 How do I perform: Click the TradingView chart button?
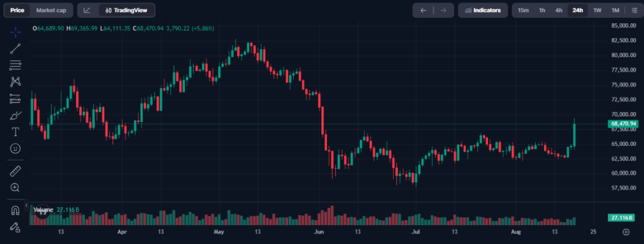(x=126, y=10)
